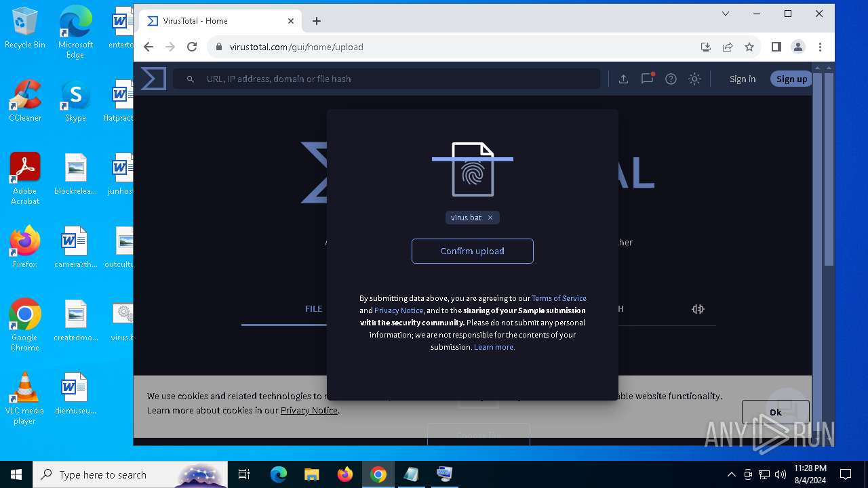This screenshot has height=488, width=868.
Task: Open Task View on taskbar
Action: pyautogui.click(x=244, y=474)
